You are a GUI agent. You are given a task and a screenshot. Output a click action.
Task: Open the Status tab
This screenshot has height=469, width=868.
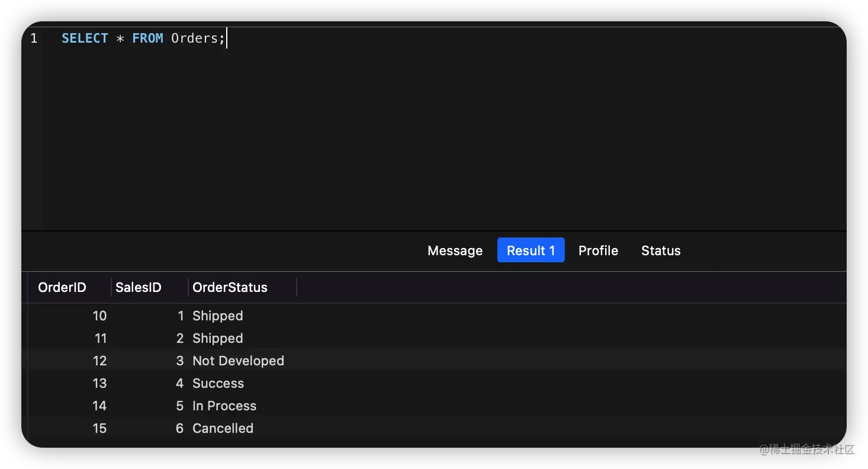click(661, 250)
